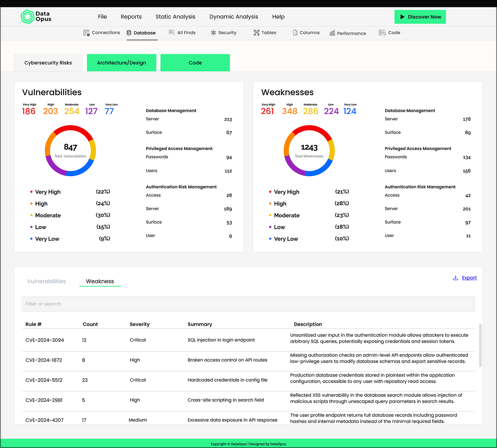Screen dimensions: 497x448
Task: Click Moderate count 286 in Weaknesses
Action: [311, 111]
